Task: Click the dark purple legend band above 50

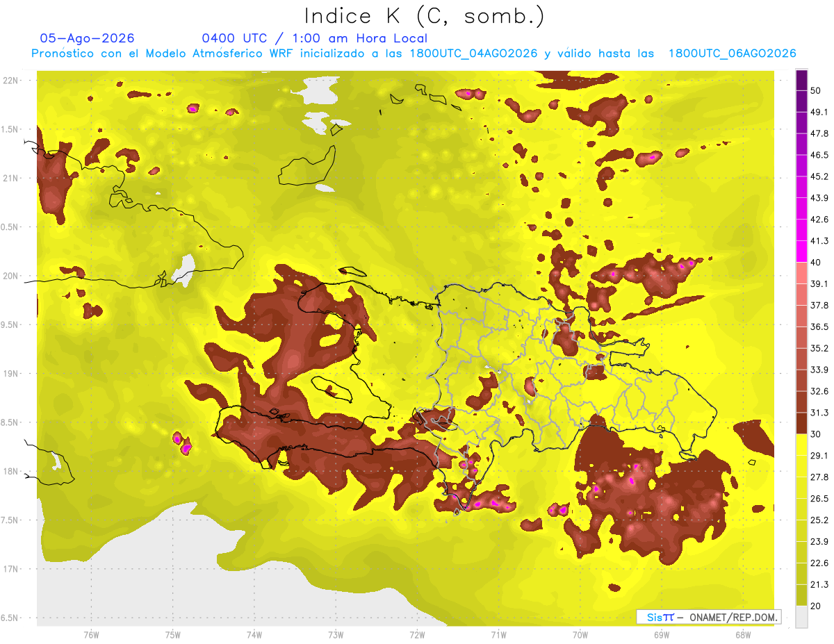Action: click(801, 80)
